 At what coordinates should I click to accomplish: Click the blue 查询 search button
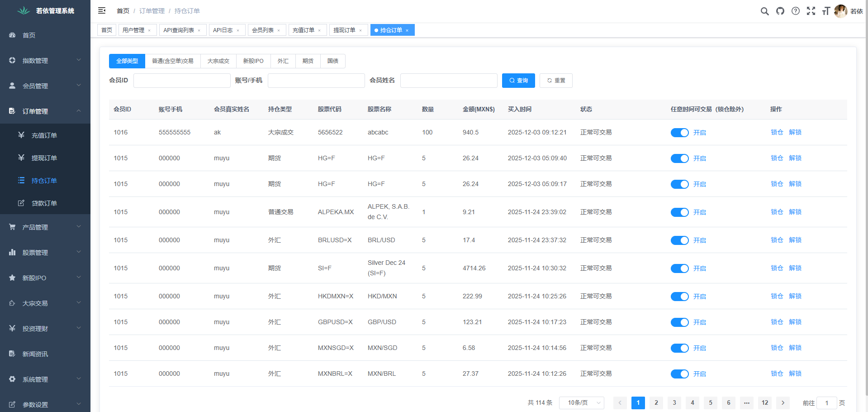[518, 81]
